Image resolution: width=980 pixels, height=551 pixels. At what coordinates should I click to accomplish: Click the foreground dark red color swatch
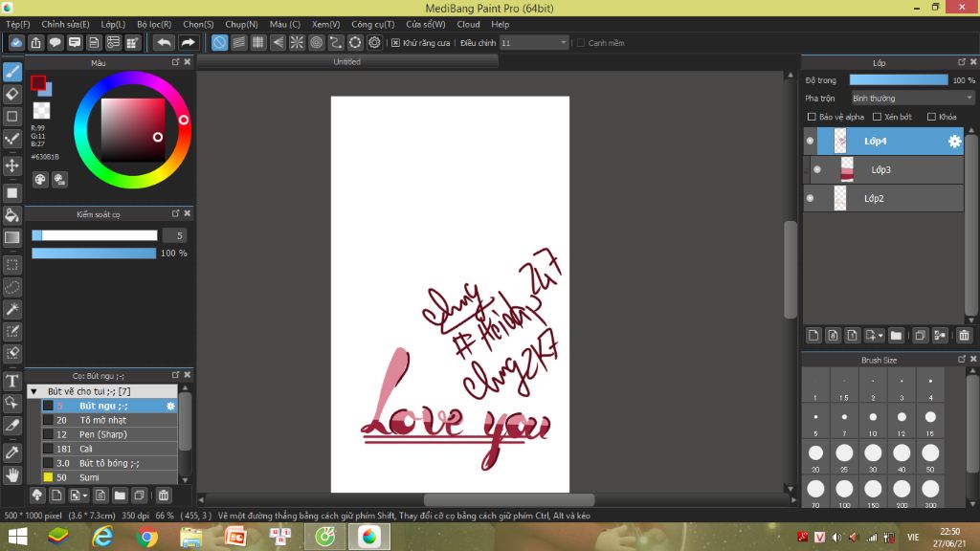(x=38, y=82)
